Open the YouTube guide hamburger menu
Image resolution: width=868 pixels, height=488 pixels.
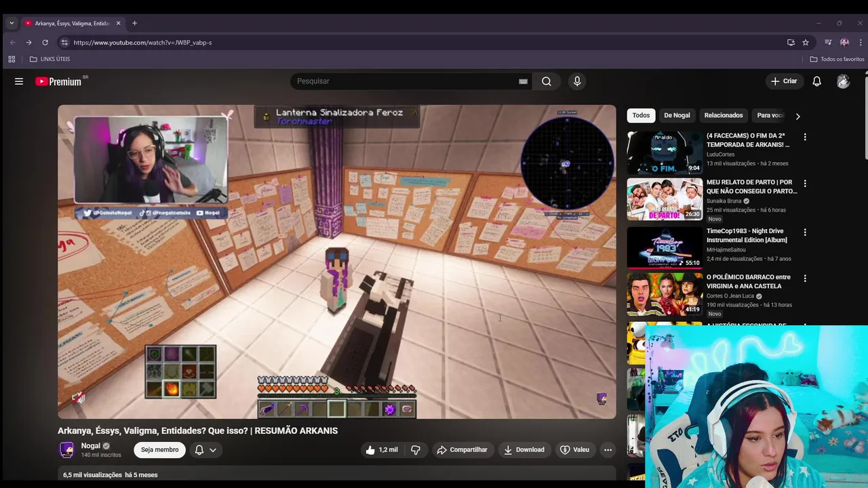click(x=19, y=81)
